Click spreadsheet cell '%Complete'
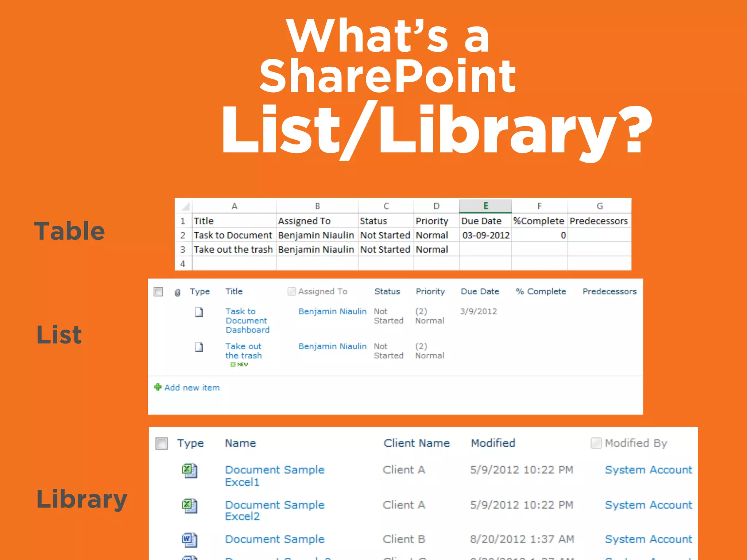The image size is (747, 560). pos(539,221)
